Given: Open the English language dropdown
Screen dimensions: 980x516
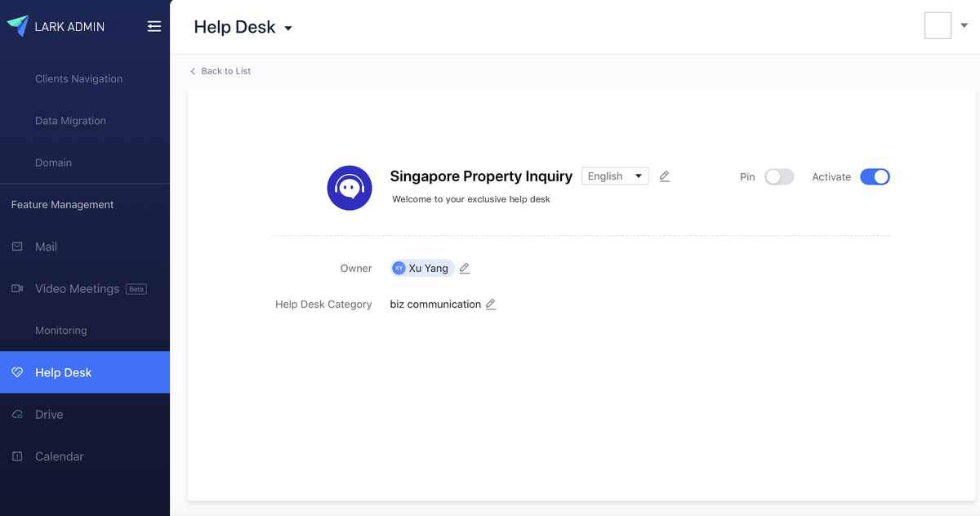Looking at the screenshot, I should click(615, 176).
